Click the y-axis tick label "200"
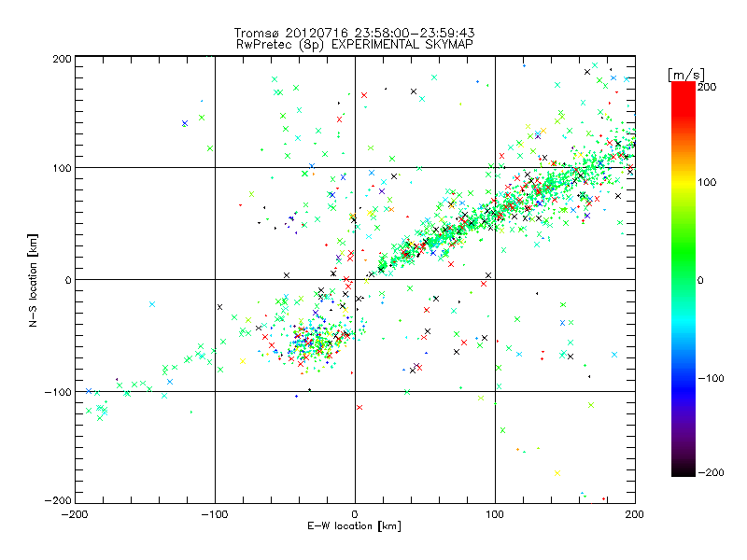747x560 pixels. (x=62, y=59)
